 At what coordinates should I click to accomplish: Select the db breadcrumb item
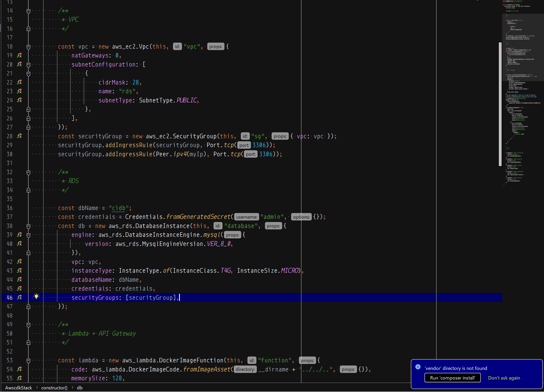(x=80, y=388)
